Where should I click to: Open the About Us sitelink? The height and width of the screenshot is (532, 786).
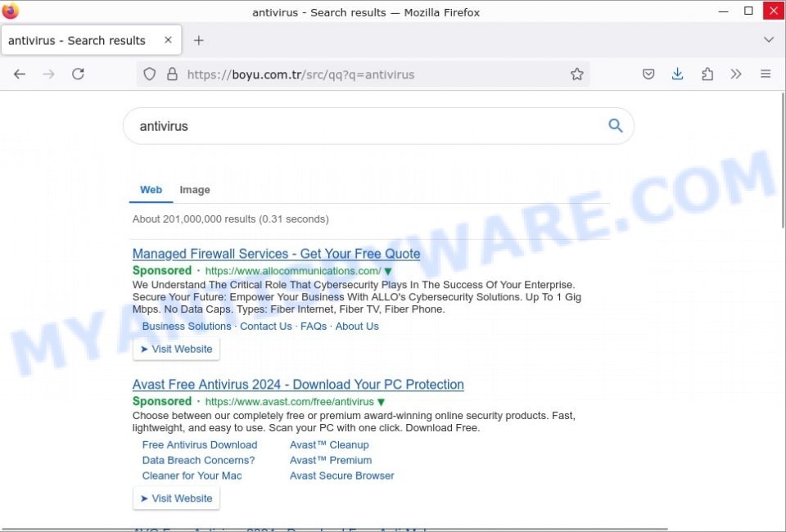[357, 326]
